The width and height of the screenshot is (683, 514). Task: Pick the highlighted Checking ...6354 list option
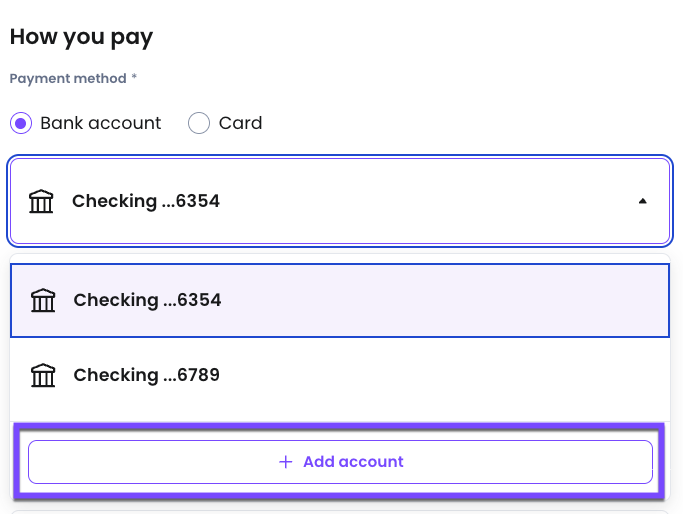340,300
